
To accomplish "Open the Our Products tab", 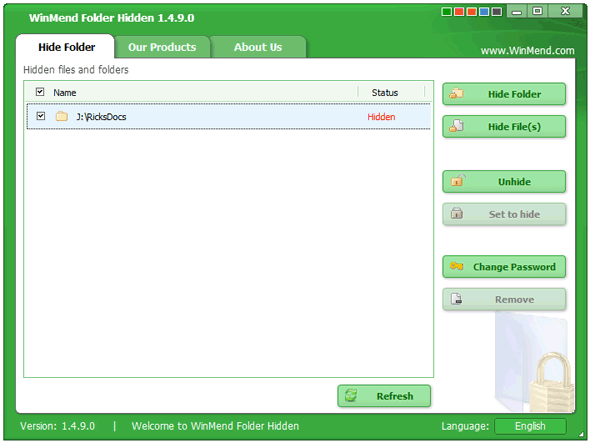I will (162, 47).
